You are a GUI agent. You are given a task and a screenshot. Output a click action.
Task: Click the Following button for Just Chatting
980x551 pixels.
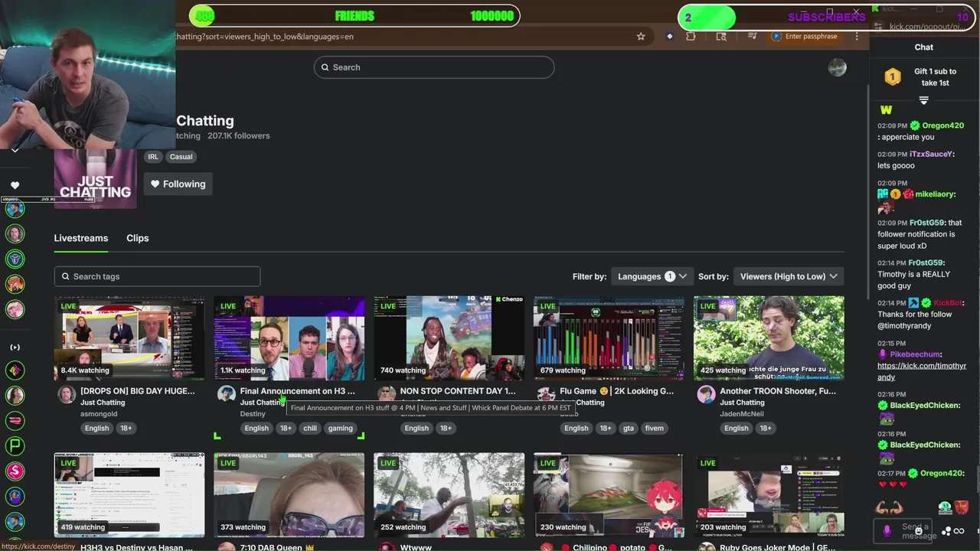178,184
